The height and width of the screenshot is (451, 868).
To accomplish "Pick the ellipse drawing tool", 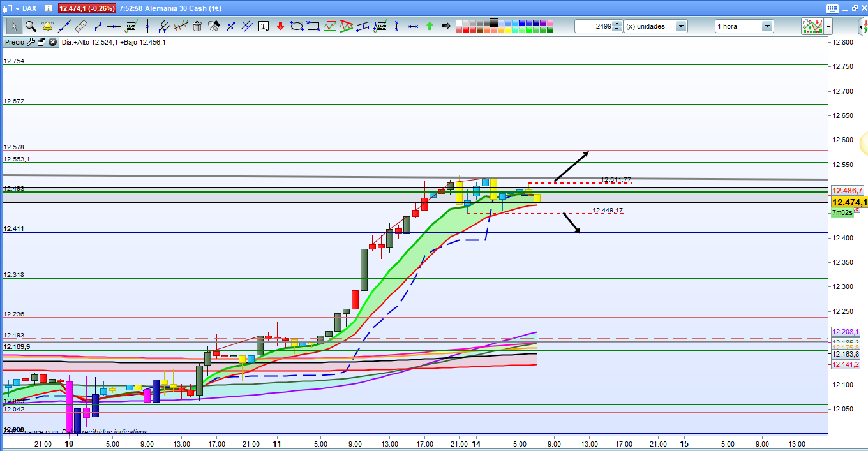I will pos(297,26).
